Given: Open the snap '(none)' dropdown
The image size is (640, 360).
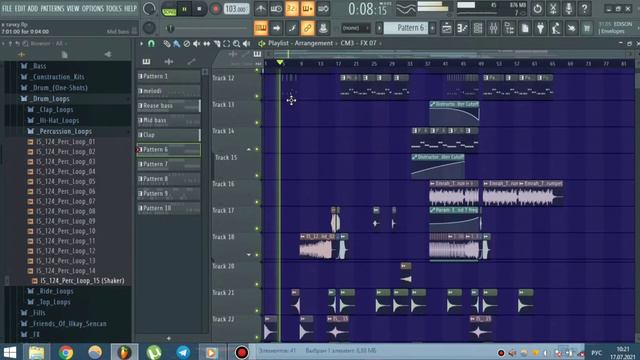Looking at the screenshot, I should [x=356, y=28].
